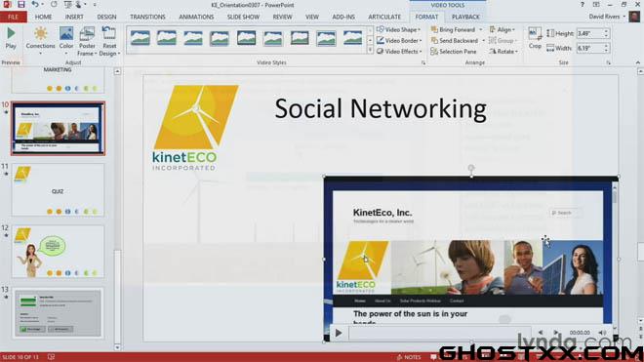Image resolution: width=644 pixels, height=362 pixels.
Task: Play the embedded video
Action: click(339, 333)
